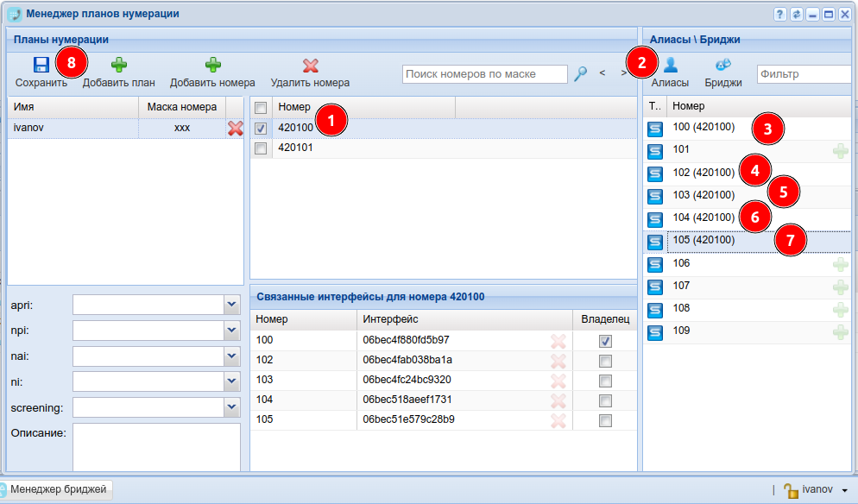Click the Поиск номеров по маске field
The width and height of the screenshot is (858, 504).
[484, 74]
